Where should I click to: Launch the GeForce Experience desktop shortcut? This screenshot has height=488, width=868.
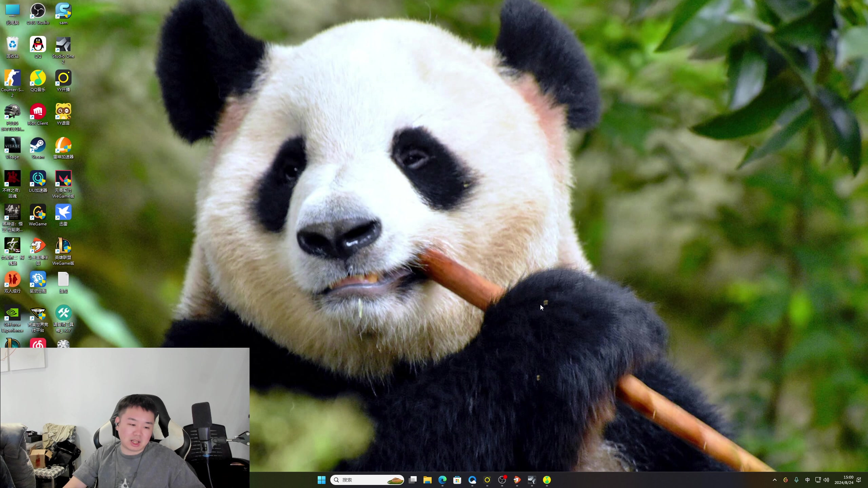point(13,319)
